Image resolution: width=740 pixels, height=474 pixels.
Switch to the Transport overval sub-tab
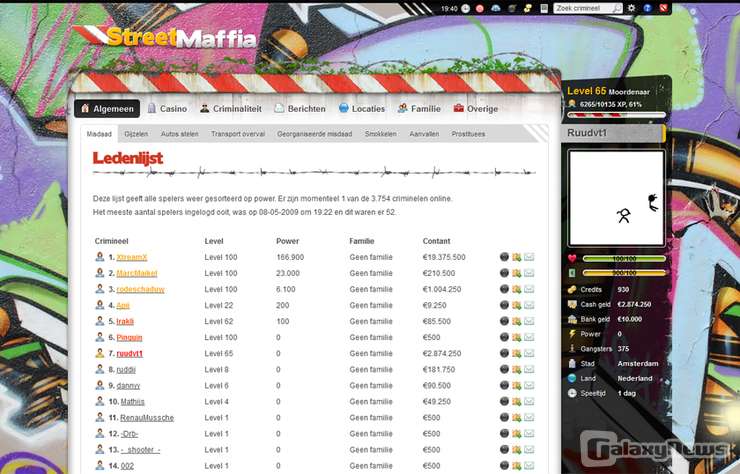tap(238, 134)
